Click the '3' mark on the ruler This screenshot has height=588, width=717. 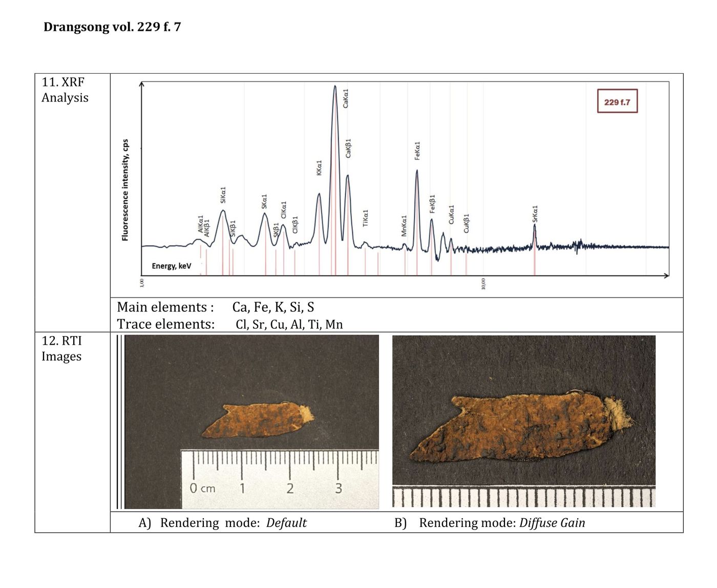tap(339, 488)
